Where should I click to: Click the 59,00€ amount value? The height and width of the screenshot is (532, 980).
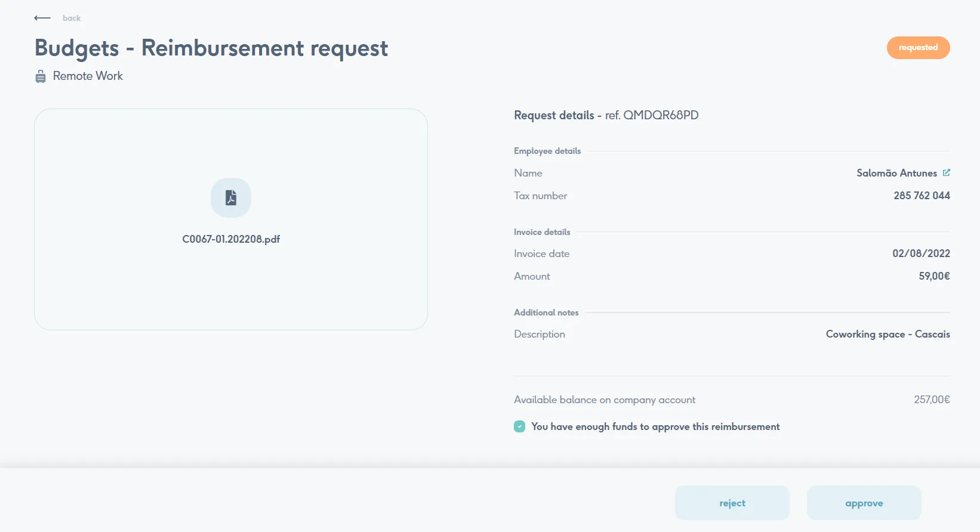click(x=934, y=276)
